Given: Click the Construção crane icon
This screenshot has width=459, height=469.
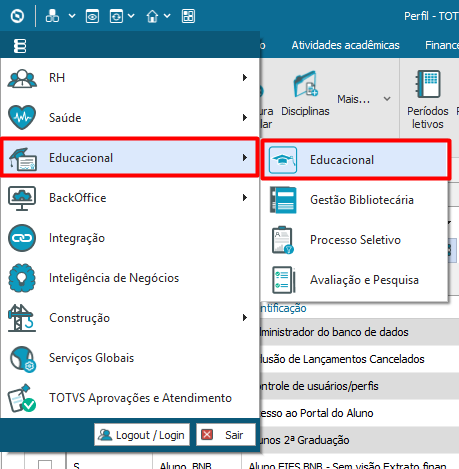Looking at the screenshot, I should point(22,318).
